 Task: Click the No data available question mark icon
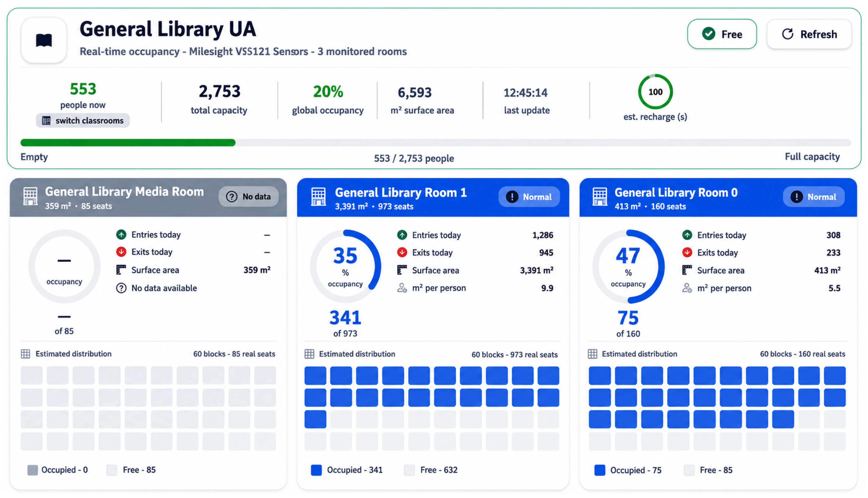[121, 288]
